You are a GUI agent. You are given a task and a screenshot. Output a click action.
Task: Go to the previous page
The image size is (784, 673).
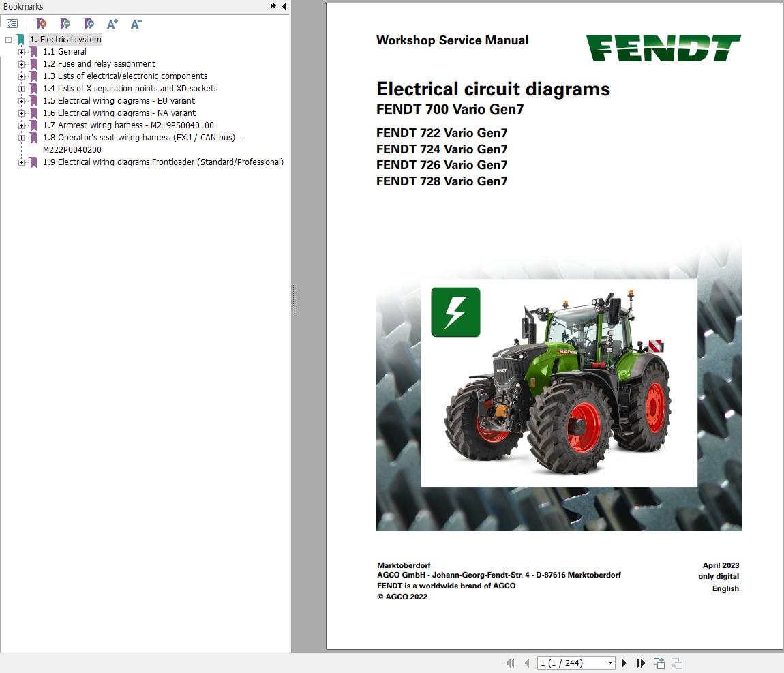[526, 663]
